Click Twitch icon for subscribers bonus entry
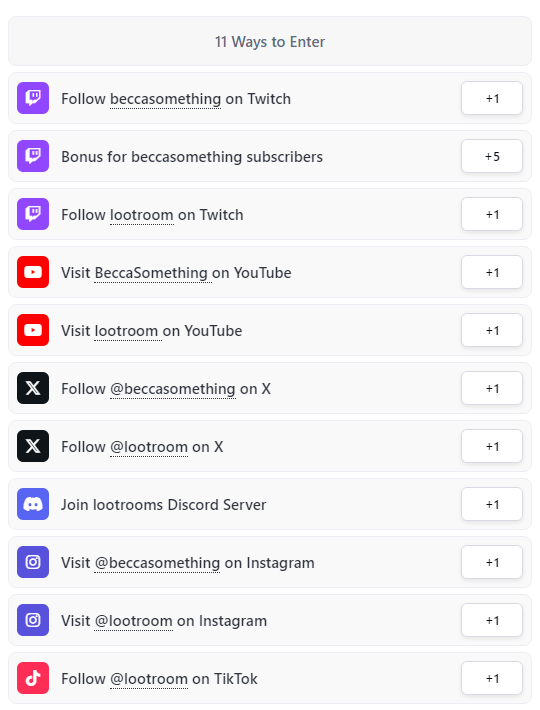This screenshot has width=540, height=710. 33,156
